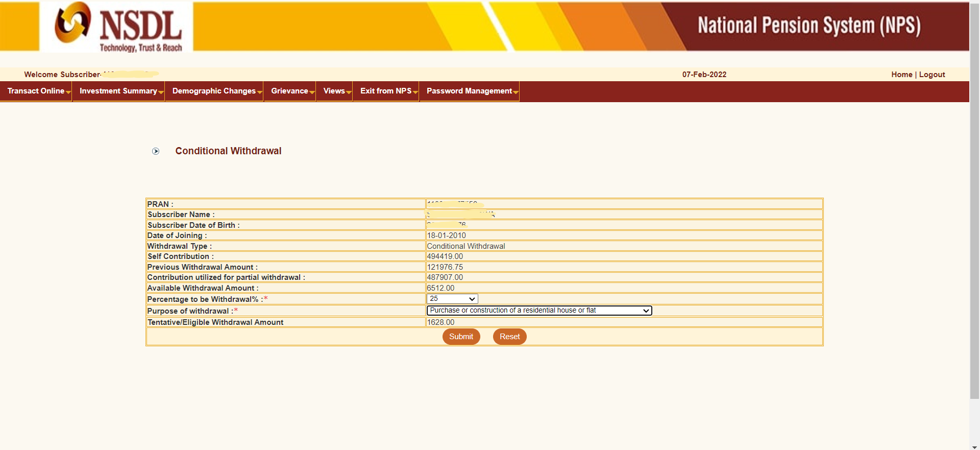Click the NSDL logo image
Image resolution: width=980 pixels, height=450 pixels.
(116, 27)
